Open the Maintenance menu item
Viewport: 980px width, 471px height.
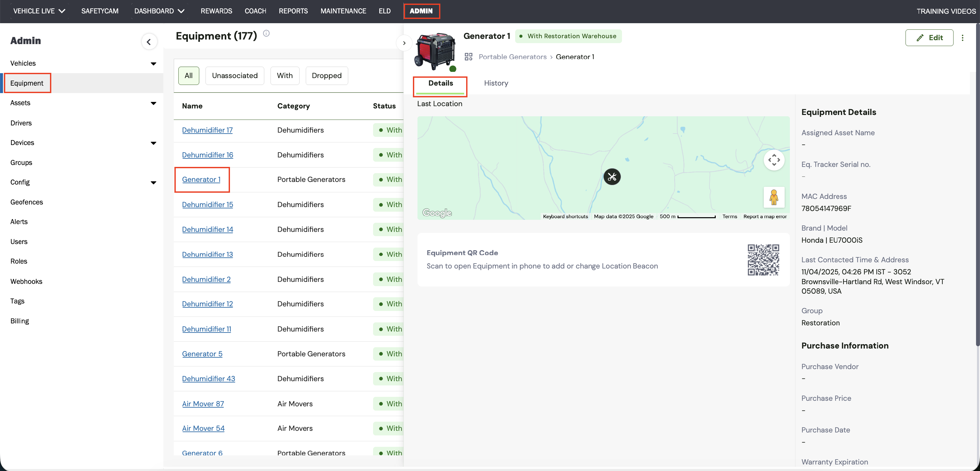pos(343,11)
